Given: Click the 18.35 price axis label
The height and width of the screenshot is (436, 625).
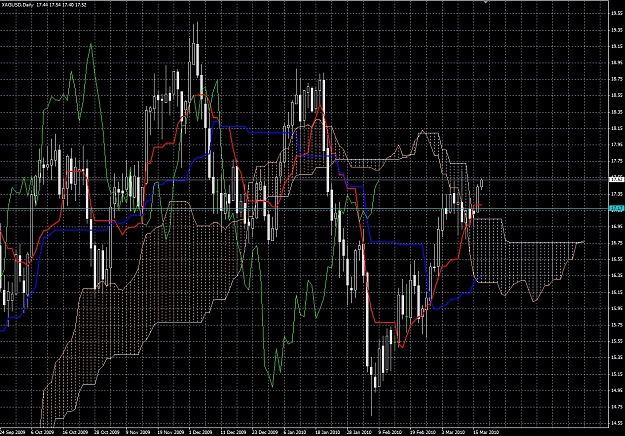Looking at the screenshot, I should pyautogui.click(x=617, y=112).
